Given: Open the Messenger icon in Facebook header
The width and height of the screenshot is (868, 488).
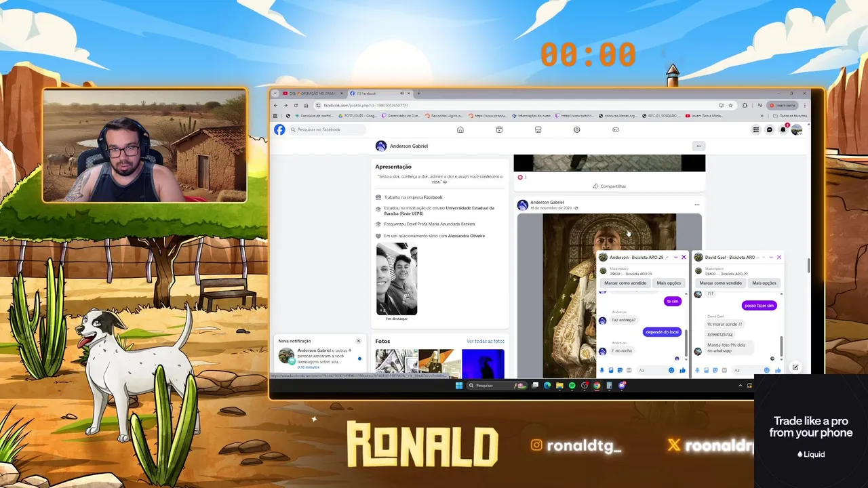Looking at the screenshot, I should point(770,129).
